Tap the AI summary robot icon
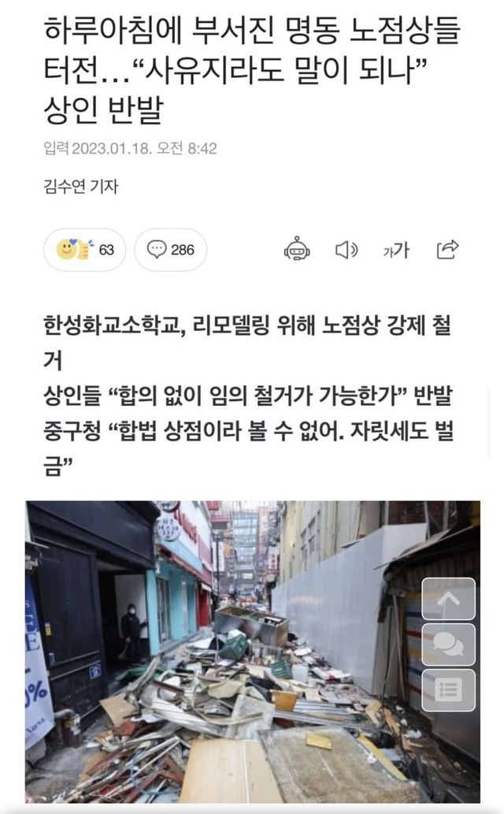Screen dimensions: 504x814 [x=297, y=249]
